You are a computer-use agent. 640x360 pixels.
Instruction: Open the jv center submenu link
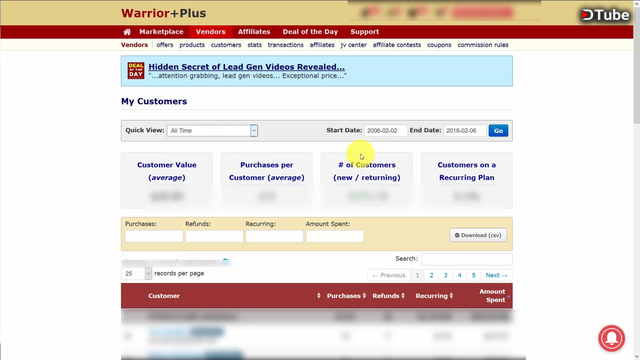tap(353, 45)
